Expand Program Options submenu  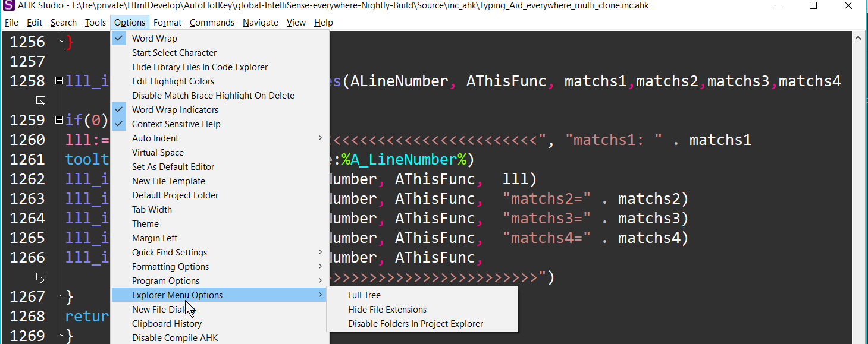220,281
